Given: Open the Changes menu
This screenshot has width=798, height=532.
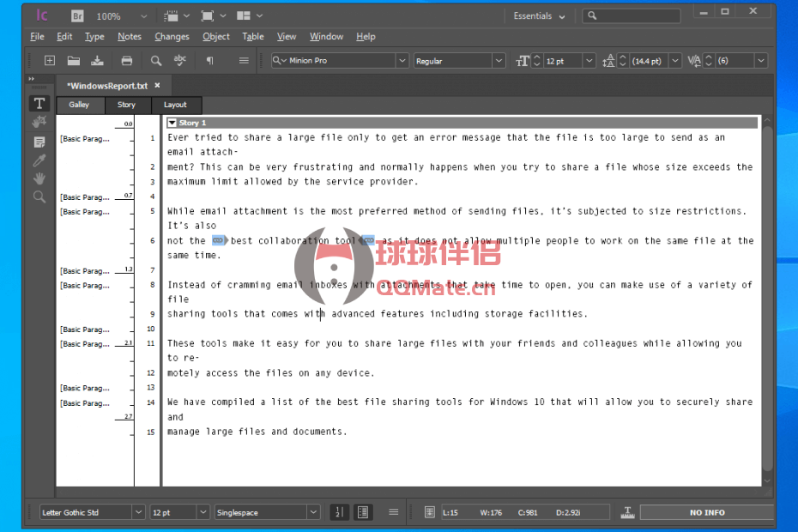Looking at the screenshot, I should coord(172,37).
